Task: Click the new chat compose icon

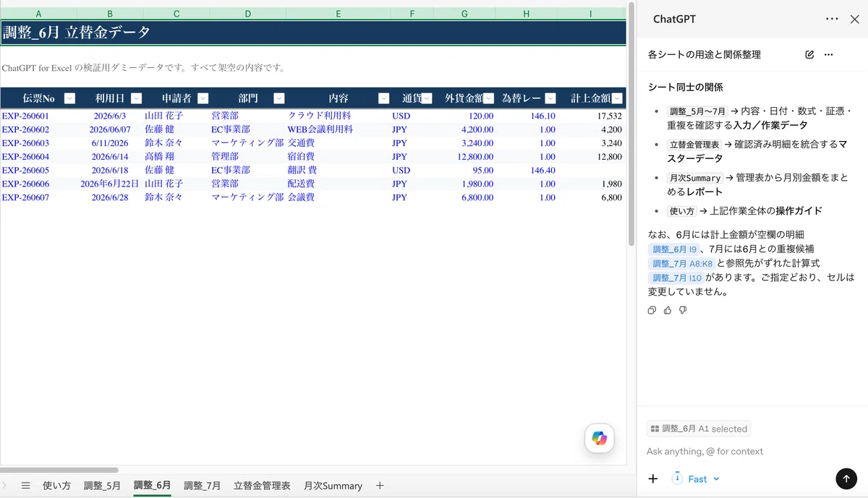Action: click(x=809, y=54)
